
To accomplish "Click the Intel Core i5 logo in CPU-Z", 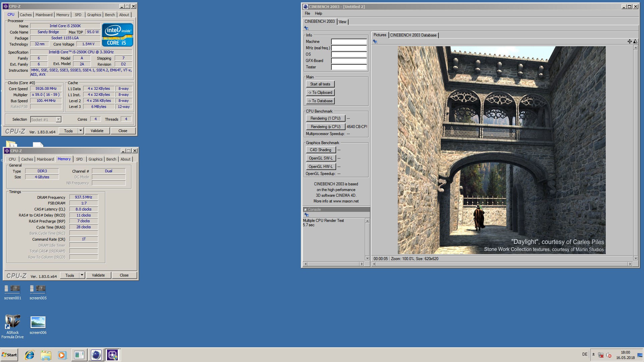I will 117,35.
